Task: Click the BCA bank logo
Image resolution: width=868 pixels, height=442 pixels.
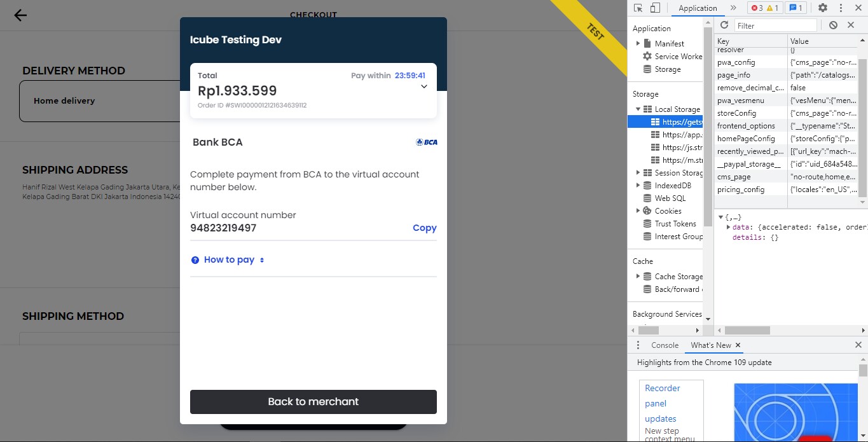Action: (x=426, y=142)
